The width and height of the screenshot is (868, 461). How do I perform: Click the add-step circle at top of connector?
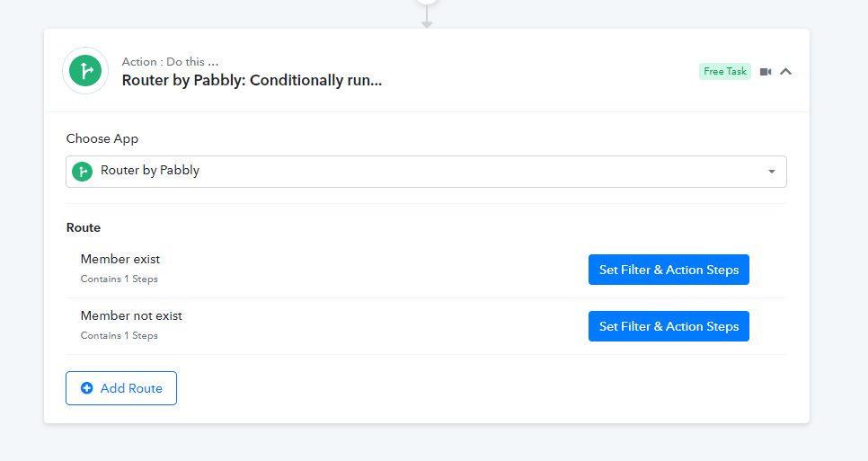[x=427, y=2]
